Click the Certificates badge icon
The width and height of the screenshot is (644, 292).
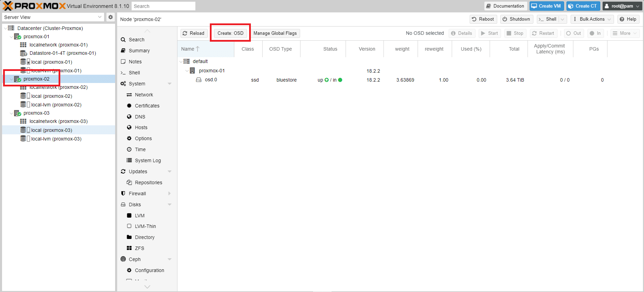coord(129,106)
